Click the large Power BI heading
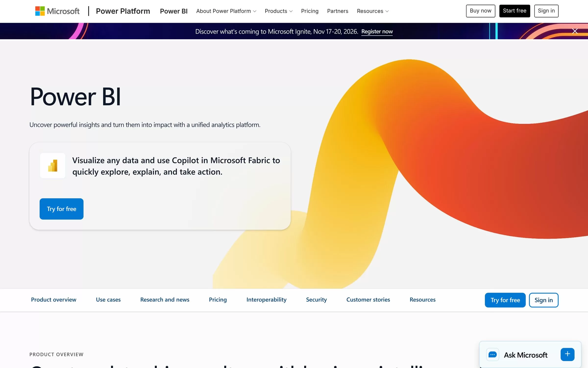The image size is (588, 368). click(x=75, y=97)
